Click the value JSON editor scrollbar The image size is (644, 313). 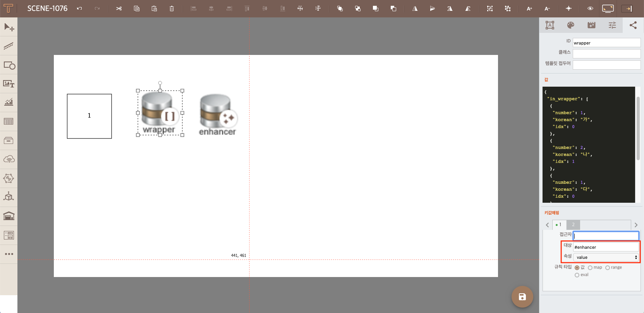[638, 128]
